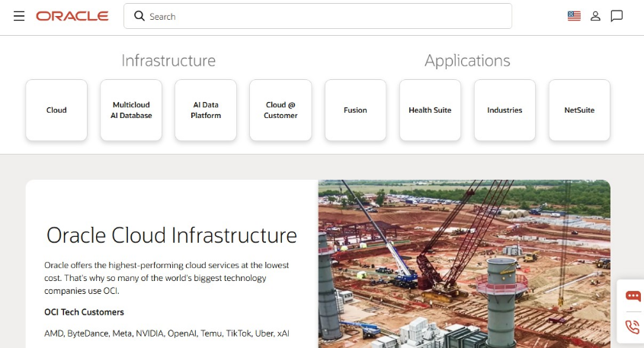Click the red live chat floating icon
The image size is (644, 348).
tap(633, 296)
